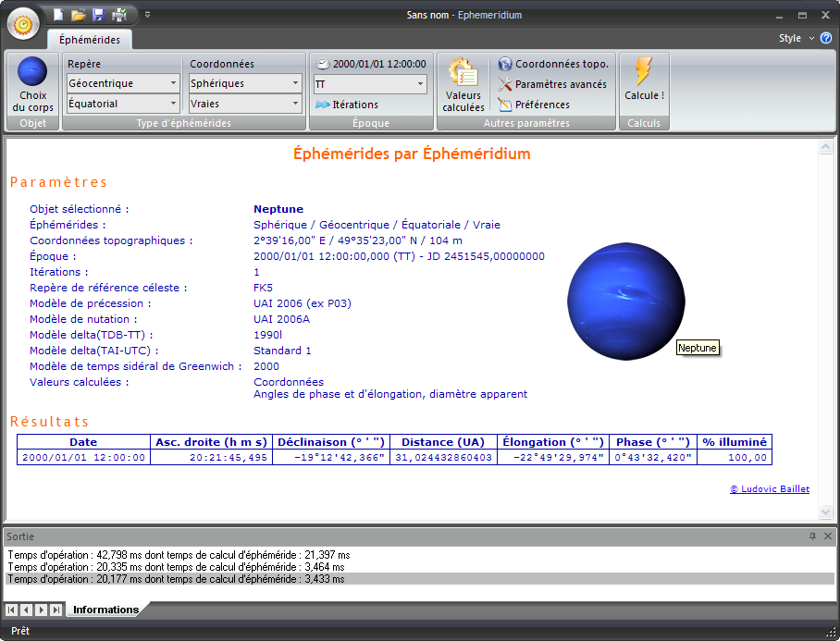Click the open folder icon
This screenshot has width=840, height=641.
(79, 15)
